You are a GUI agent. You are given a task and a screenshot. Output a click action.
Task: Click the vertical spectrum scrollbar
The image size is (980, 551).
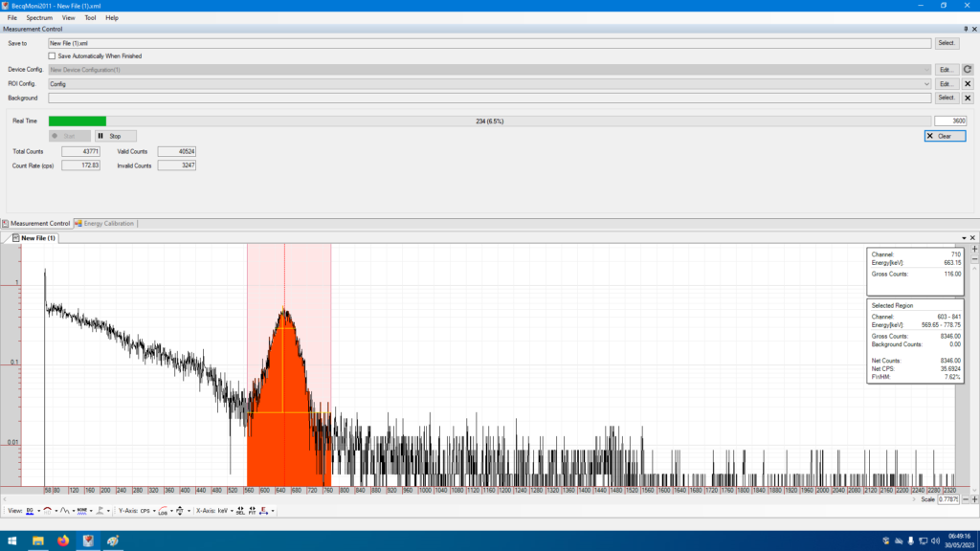pyautogui.click(x=974, y=378)
